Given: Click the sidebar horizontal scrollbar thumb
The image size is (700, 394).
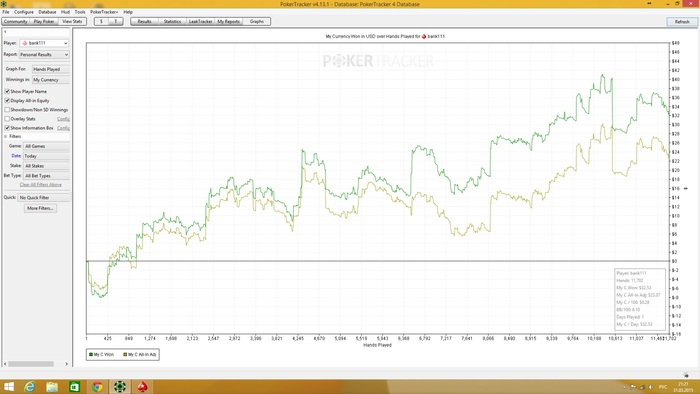Looking at the screenshot, I should click(31, 364).
